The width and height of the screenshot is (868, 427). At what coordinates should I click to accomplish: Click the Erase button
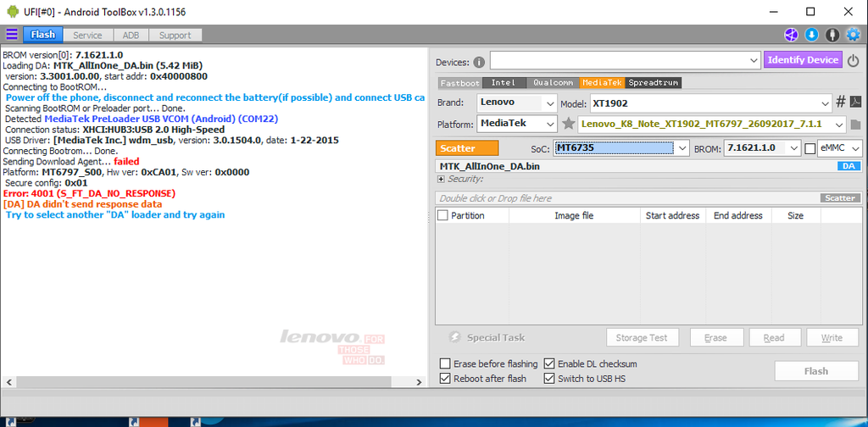pyautogui.click(x=715, y=338)
